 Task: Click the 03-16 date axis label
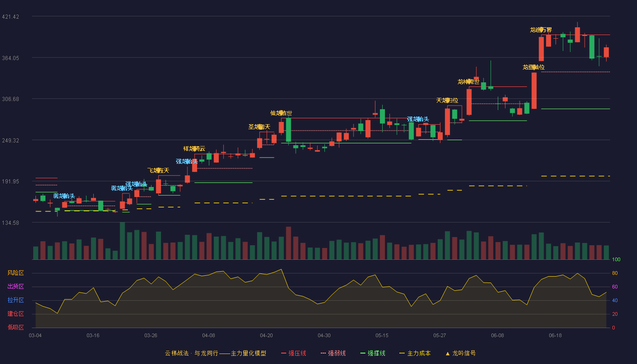[x=93, y=335]
